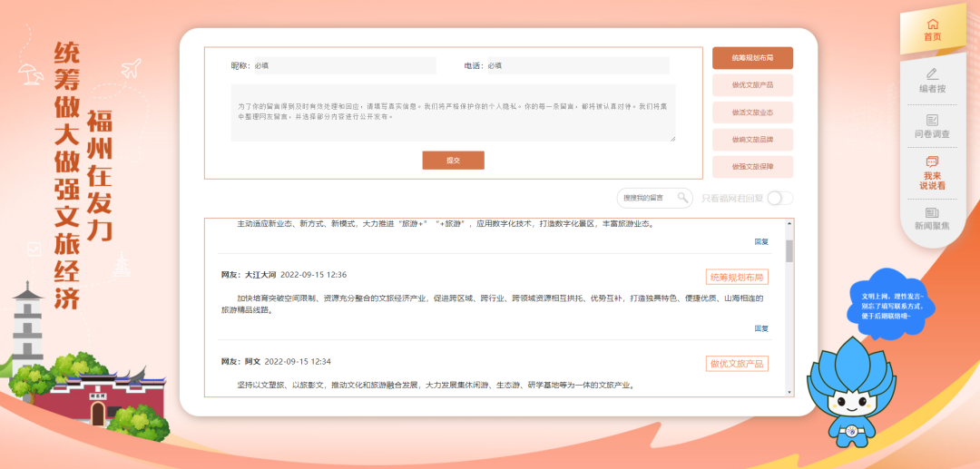Focus the 昵称 nickname input field
This screenshot has width=980, height=469.
[x=345, y=65]
